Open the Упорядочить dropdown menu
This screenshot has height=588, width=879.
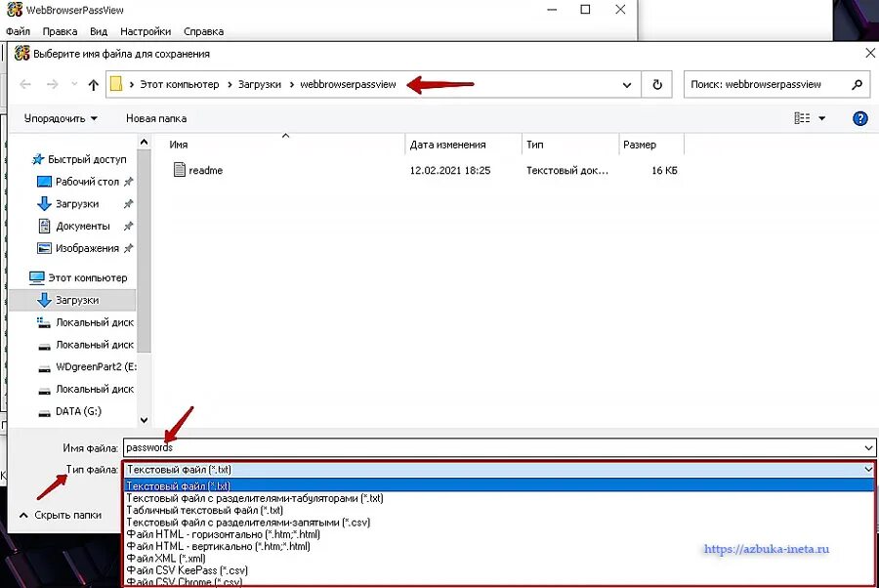(61, 118)
